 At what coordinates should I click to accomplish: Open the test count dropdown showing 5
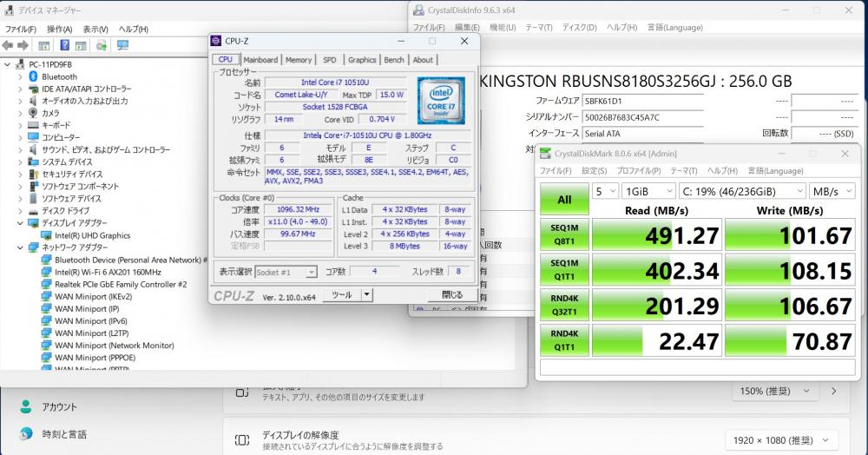tap(604, 191)
